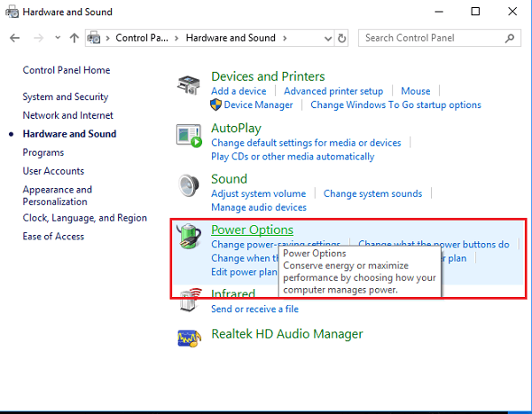Click the Devices and Printers icon

pyautogui.click(x=189, y=86)
